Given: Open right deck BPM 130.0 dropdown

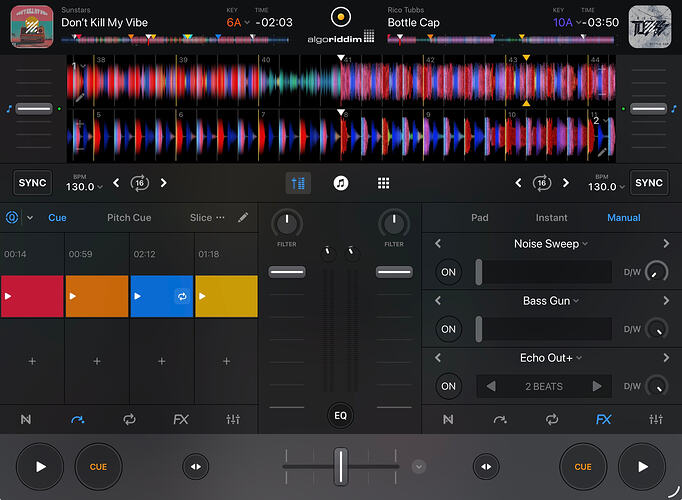Looking at the screenshot, I should 606,187.
